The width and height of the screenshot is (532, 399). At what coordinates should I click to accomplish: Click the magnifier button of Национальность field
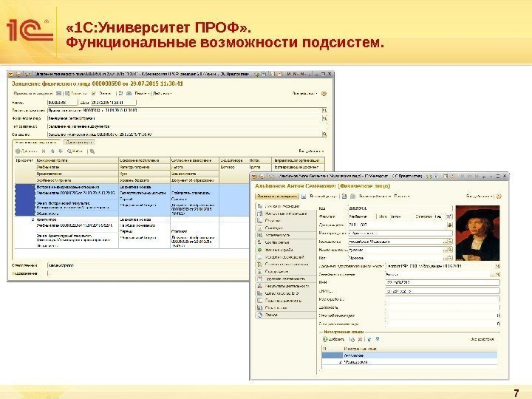point(450,250)
